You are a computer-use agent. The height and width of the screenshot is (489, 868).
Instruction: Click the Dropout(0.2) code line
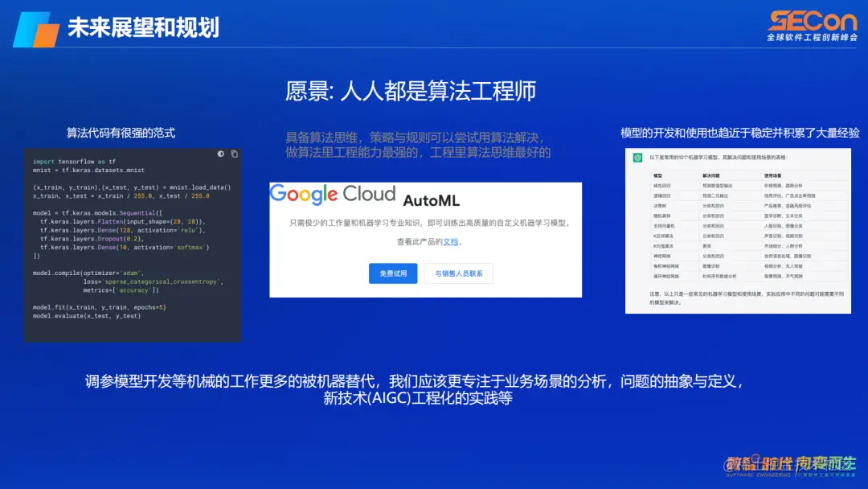(x=92, y=239)
